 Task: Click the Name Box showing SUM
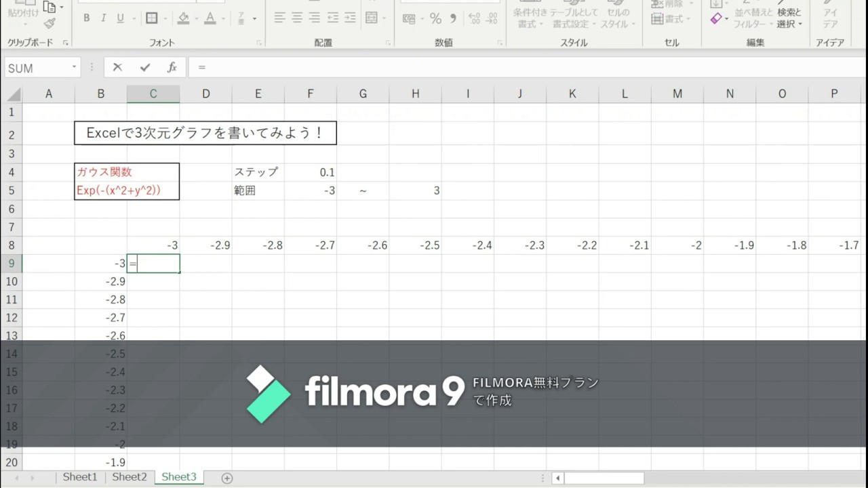[x=37, y=68]
